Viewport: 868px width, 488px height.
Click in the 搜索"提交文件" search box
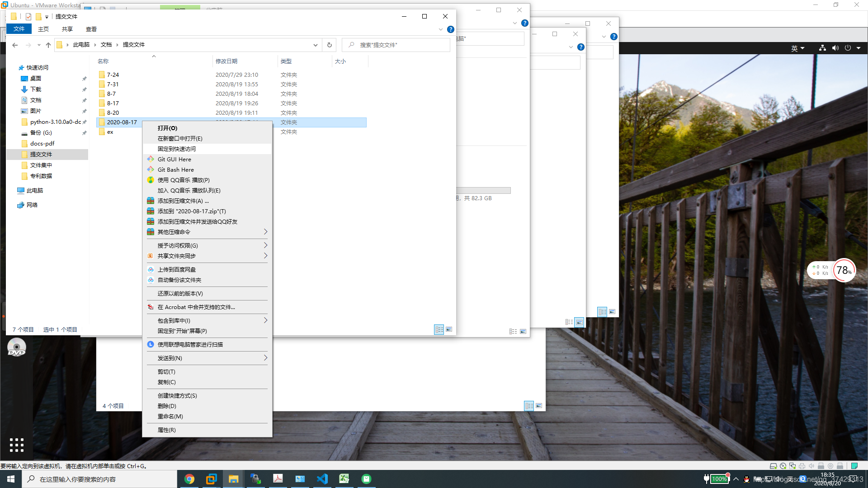(396, 45)
